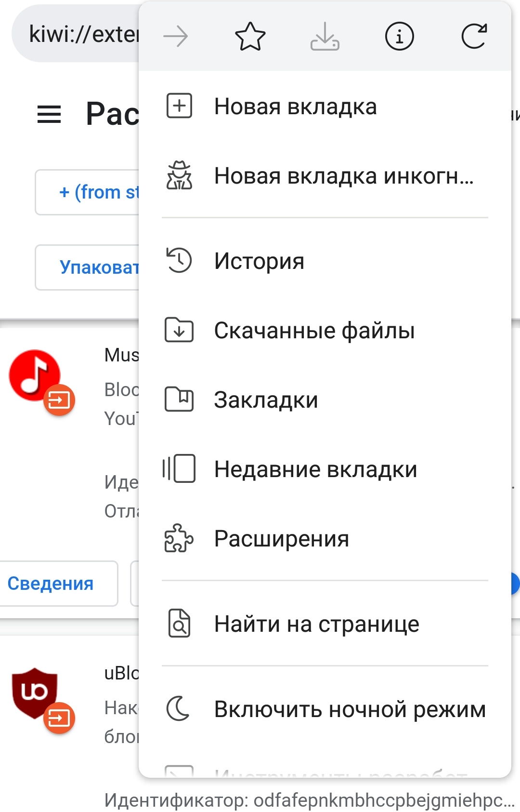Image resolution: width=520 pixels, height=812 pixels.
Task: Select Найти на странице
Action: (325, 624)
